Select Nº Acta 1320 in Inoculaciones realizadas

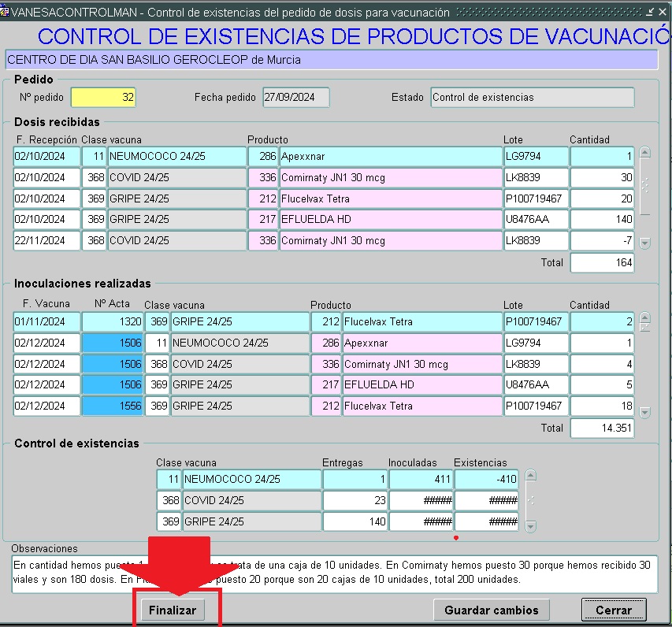[x=113, y=322]
